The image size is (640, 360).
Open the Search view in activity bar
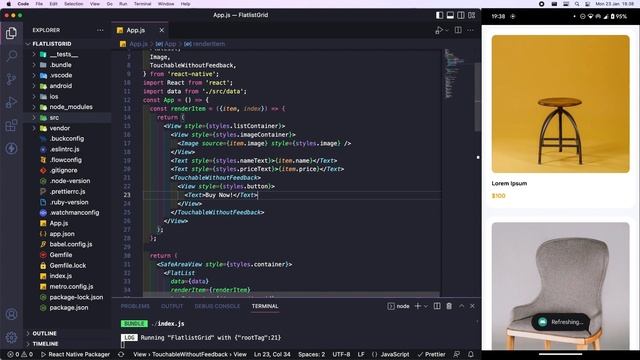point(11,56)
